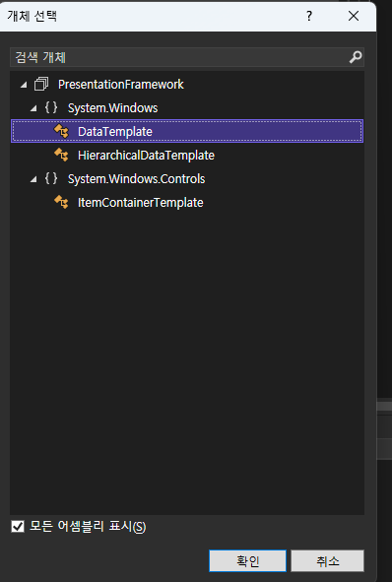The width and height of the screenshot is (392, 582).
Task: Focus the 검색 개체 search field
Action: [187, 57]
